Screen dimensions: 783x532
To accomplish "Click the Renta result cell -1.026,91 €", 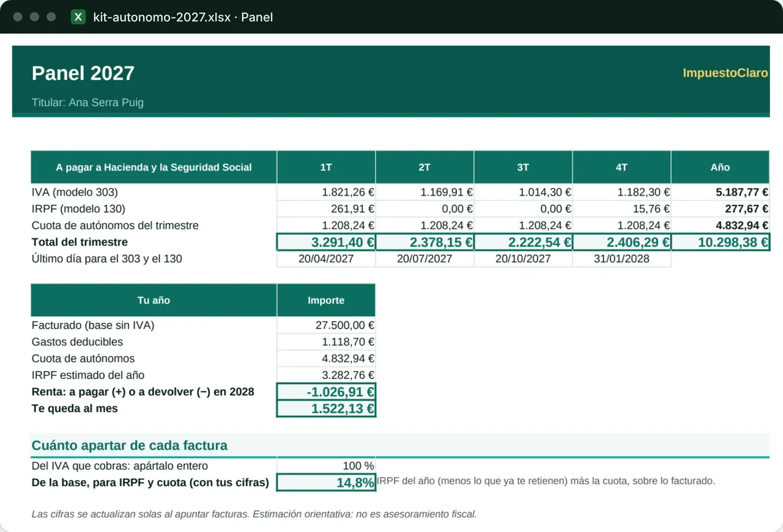I will (326, 392).
